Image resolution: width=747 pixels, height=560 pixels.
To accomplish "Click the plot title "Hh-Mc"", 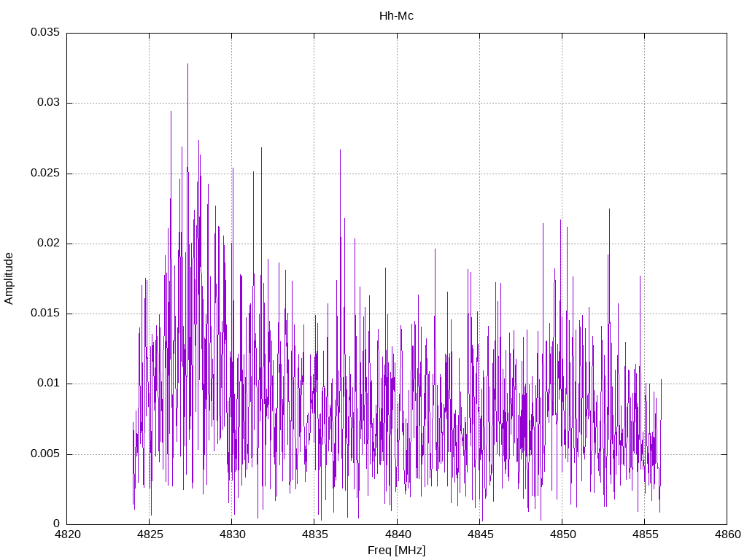I will (x=396, y=16).
